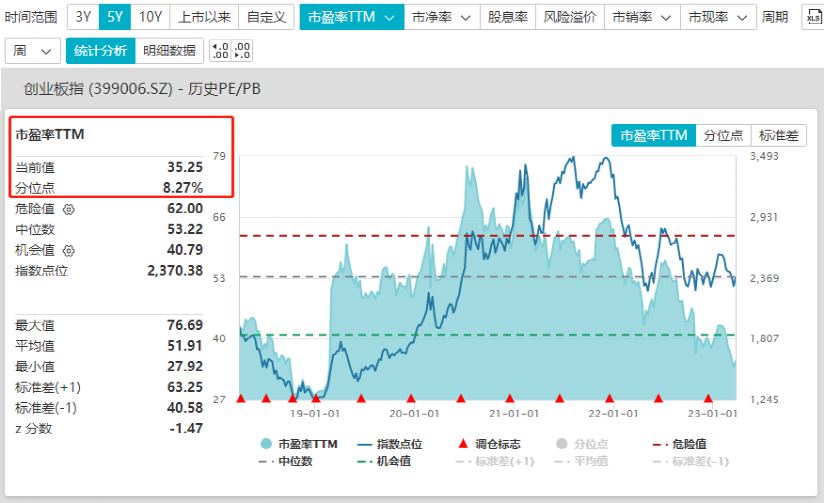Switch to the 明细数据 tab
This screenshot has width=824, height=503.
pos(169,51)
